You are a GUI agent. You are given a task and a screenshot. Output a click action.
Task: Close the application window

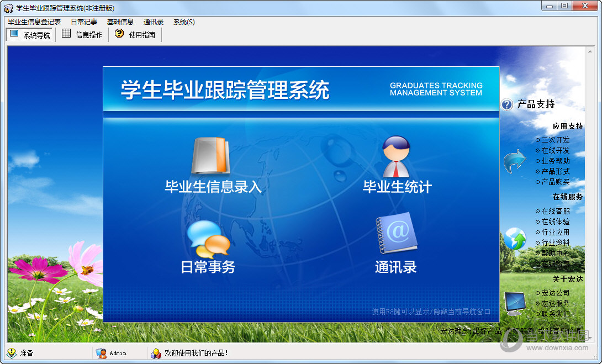[x=585, y=6]
